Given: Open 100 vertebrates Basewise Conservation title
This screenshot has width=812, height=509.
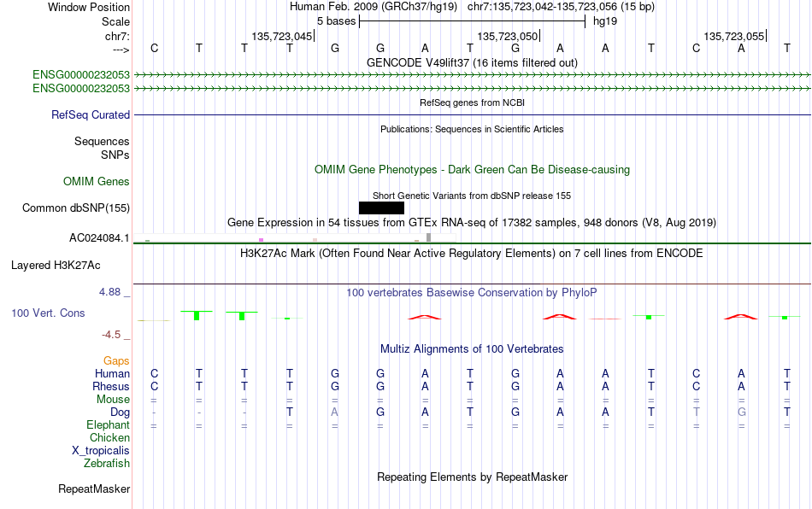Looking at the screenshot, I should [x=472, y=292].
